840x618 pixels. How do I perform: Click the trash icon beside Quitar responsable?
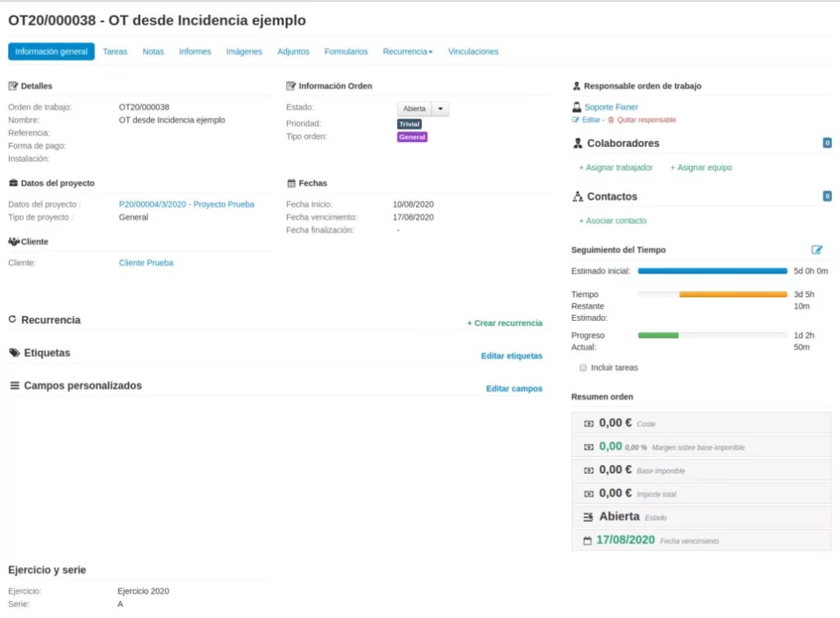610,120
